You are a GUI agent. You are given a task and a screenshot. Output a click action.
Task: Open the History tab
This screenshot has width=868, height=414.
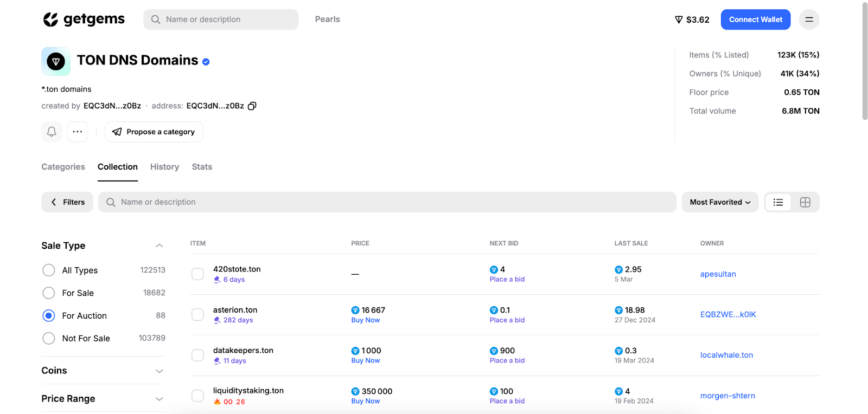point(164,167)
